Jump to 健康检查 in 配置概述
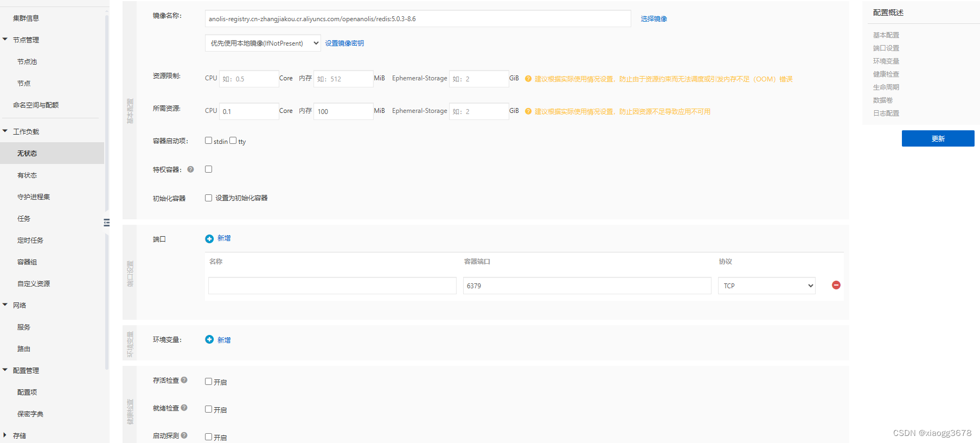The width and height of the screenshot is (980, 443). coord(886,74)
